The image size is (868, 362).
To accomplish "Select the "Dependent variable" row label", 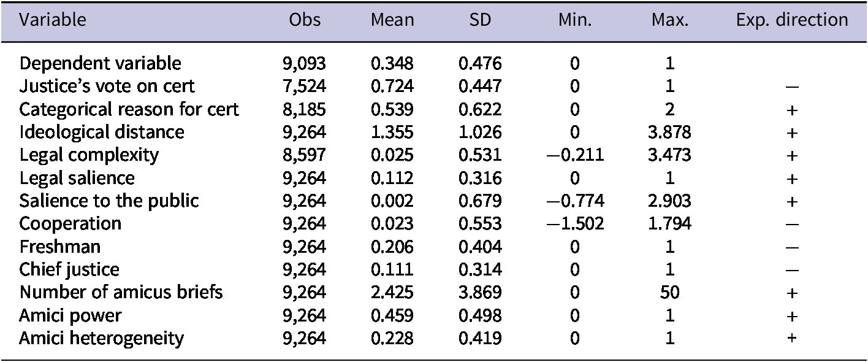I will 101,63.
